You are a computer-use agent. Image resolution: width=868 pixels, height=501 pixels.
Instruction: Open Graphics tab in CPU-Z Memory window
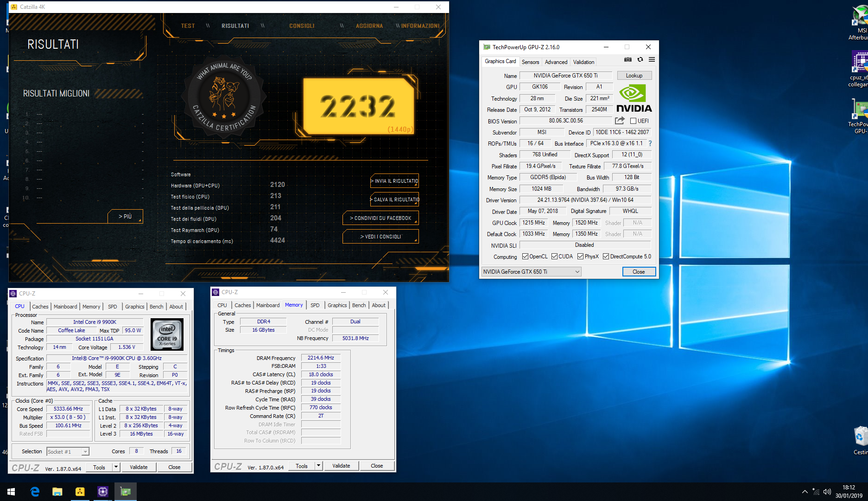337,305
